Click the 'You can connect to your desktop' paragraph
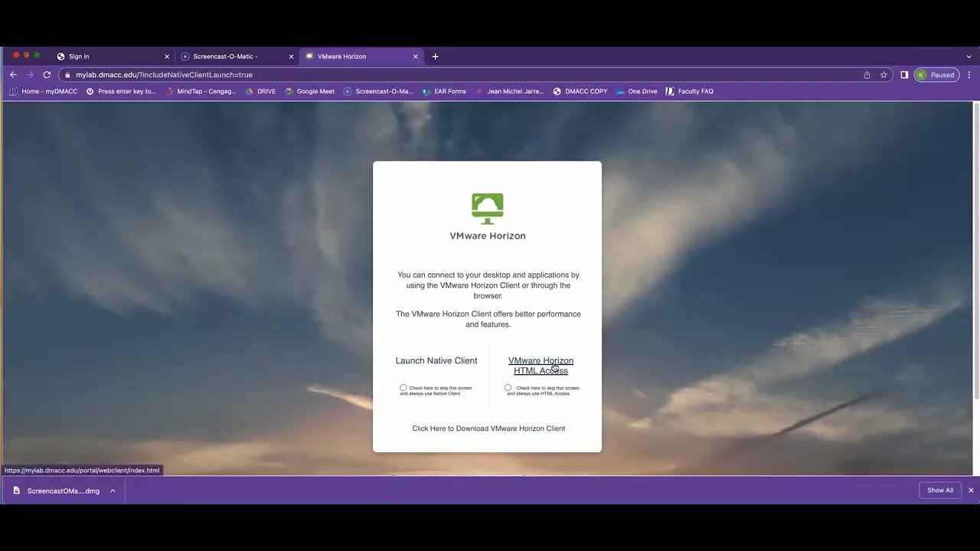 coord(488,285)
